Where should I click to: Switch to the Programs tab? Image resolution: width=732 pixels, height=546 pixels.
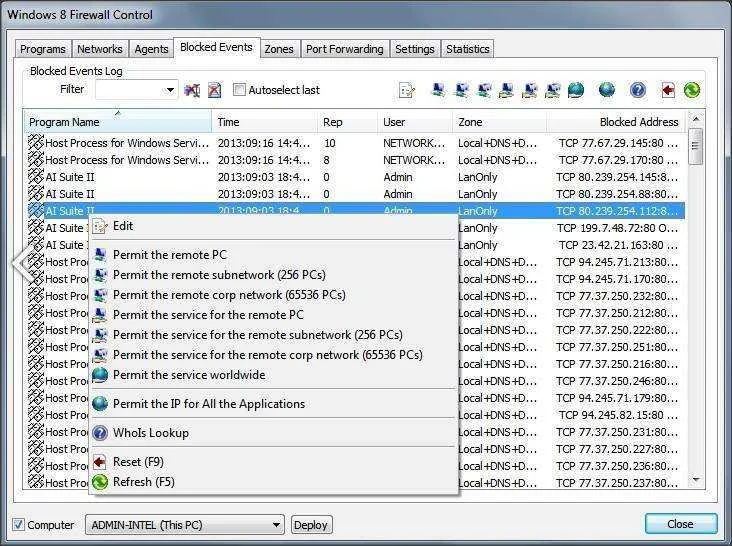(43, 49)
